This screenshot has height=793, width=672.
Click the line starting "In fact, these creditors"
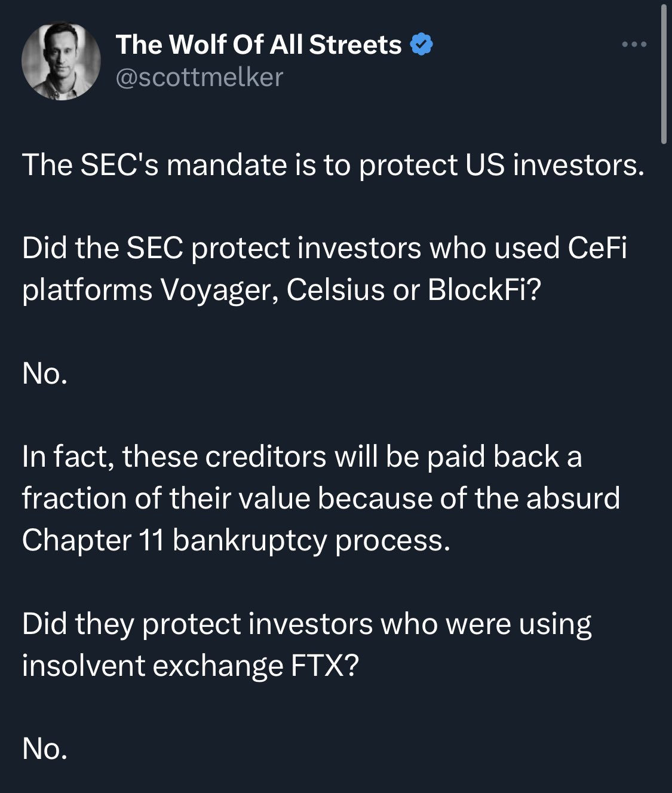click(302, 457)
